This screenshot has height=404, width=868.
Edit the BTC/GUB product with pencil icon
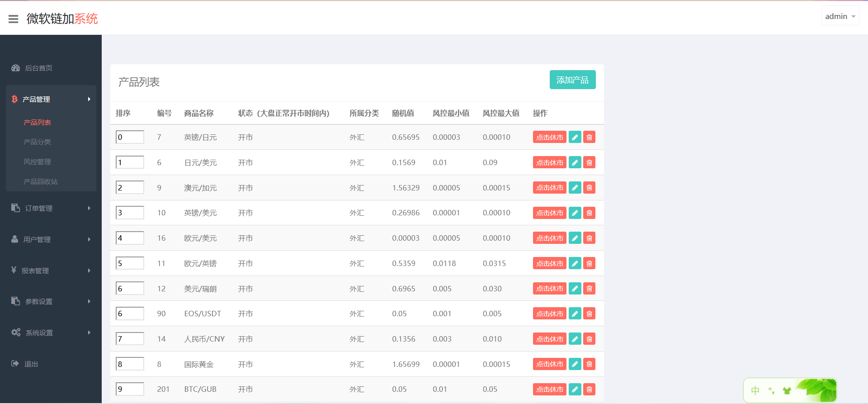[575, 389]
